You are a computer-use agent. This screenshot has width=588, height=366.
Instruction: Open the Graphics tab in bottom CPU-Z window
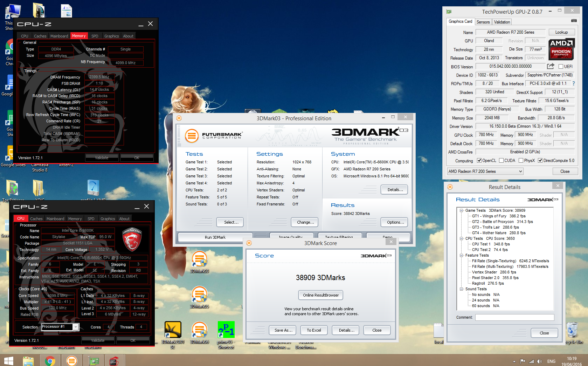(108, 219)
